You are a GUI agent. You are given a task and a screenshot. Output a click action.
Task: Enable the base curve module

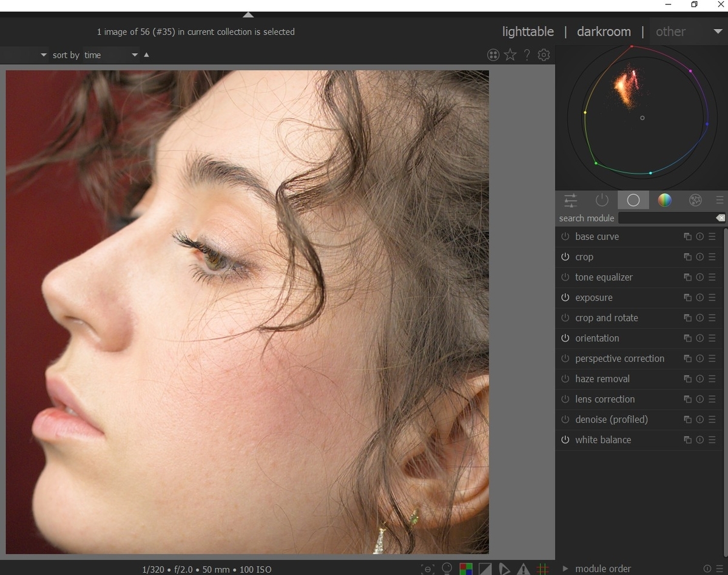[x=565, y=237]
